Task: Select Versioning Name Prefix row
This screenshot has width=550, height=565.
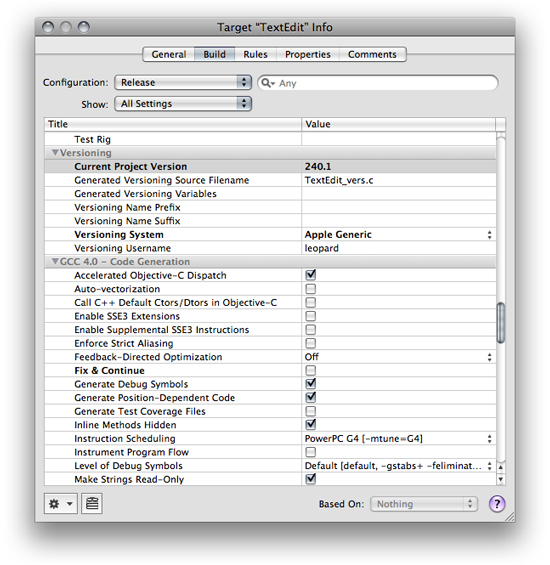Action: point(270,208)
